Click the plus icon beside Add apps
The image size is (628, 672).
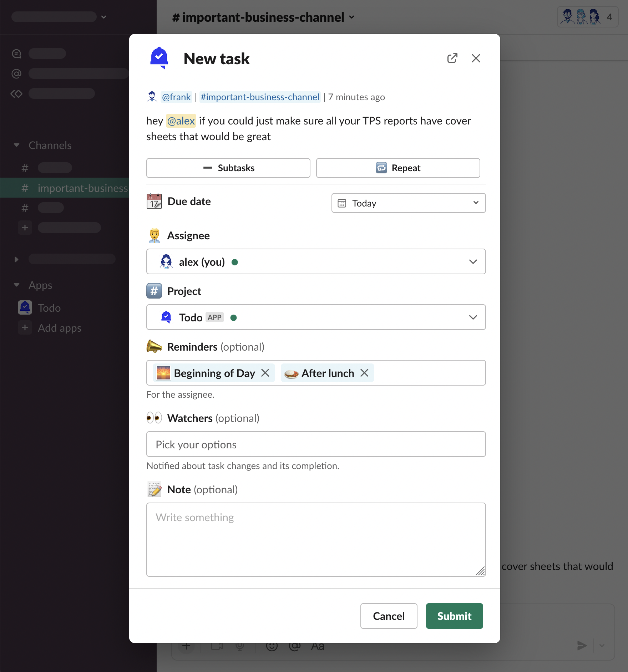[x=25, y=327]
